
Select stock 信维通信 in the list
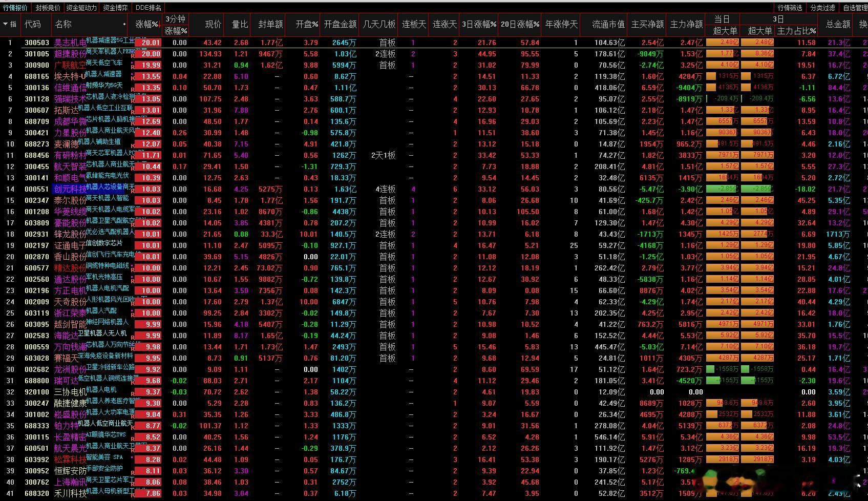click(x=70, y=88)
